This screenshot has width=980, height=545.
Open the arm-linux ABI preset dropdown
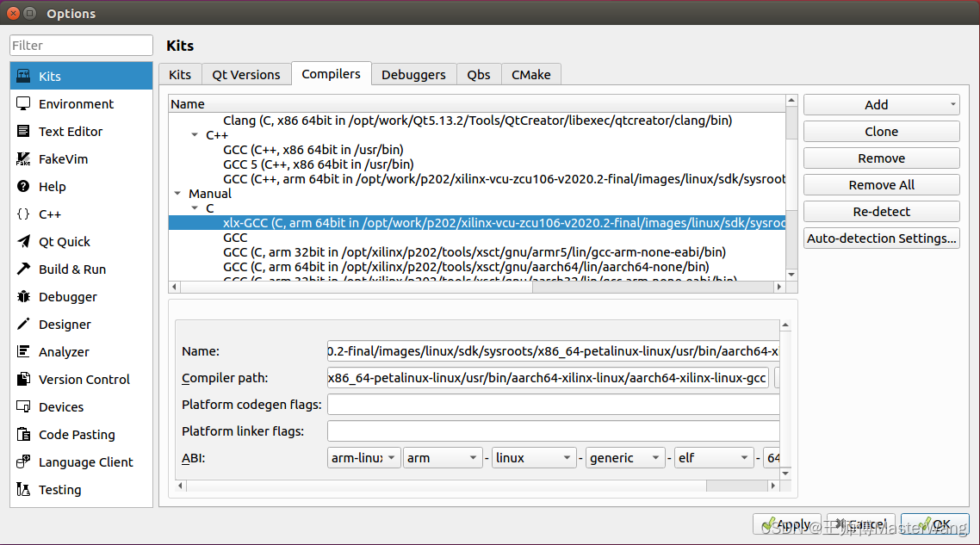[363, 457]
